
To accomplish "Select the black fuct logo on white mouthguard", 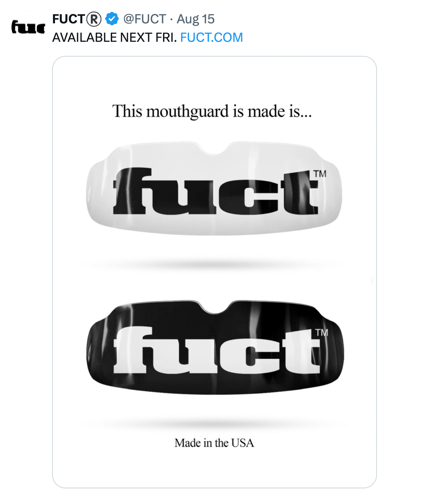I will [216, 191].
